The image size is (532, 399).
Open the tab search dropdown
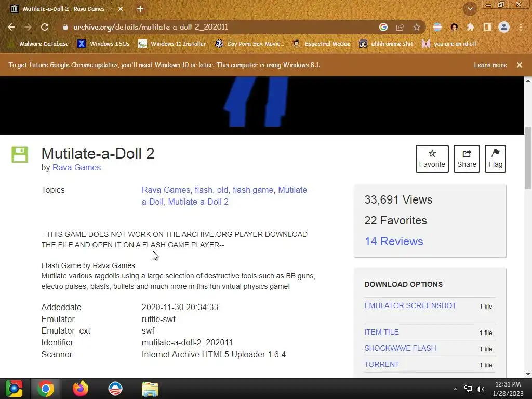pos(470,9)
